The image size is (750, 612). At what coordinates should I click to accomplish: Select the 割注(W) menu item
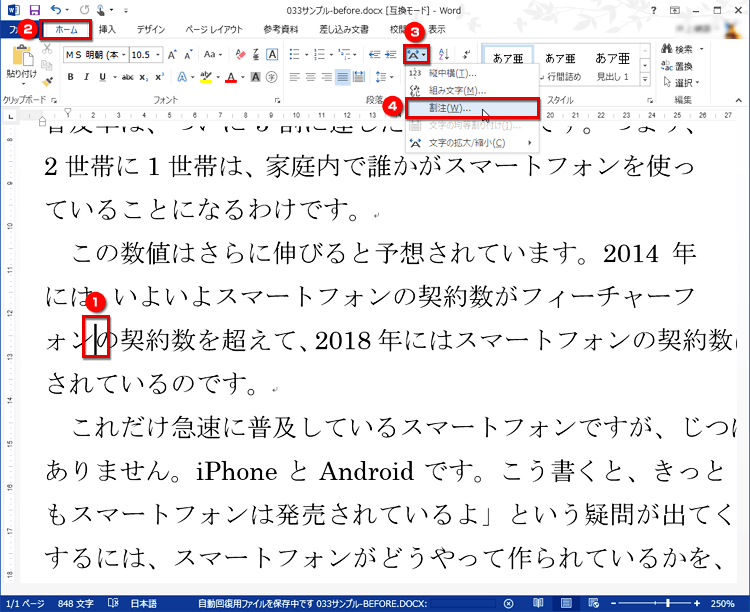(x=472, y=109)
